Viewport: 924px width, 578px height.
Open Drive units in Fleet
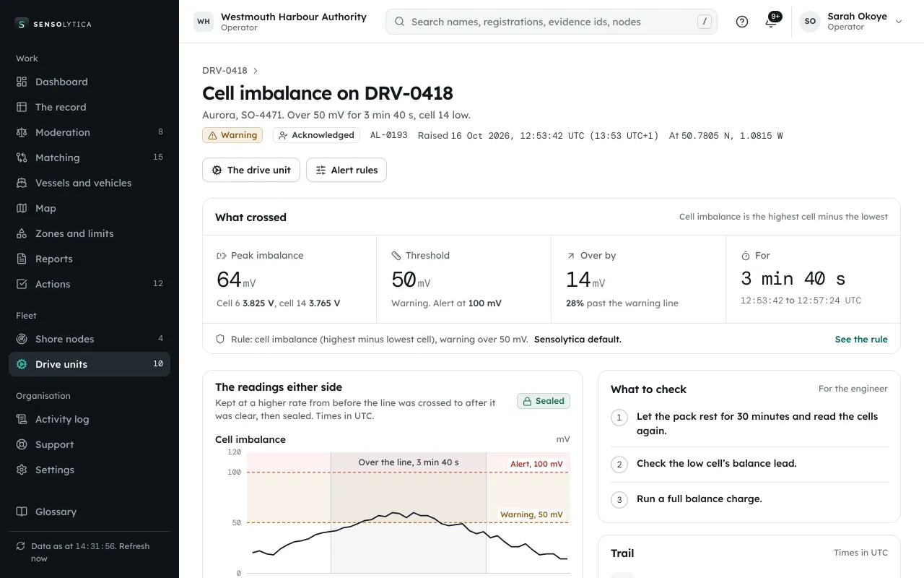pyautogui.click(x=90, y=364)
